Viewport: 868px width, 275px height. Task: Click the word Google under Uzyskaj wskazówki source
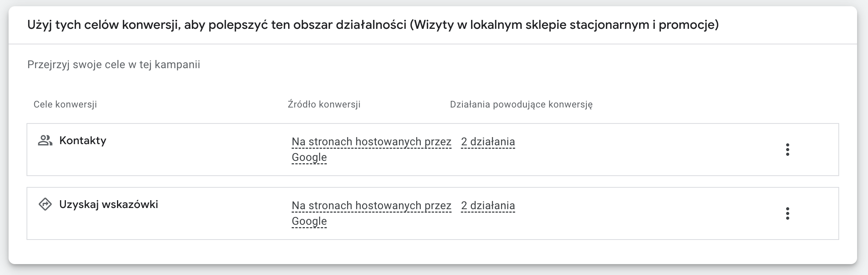(309, 221)
